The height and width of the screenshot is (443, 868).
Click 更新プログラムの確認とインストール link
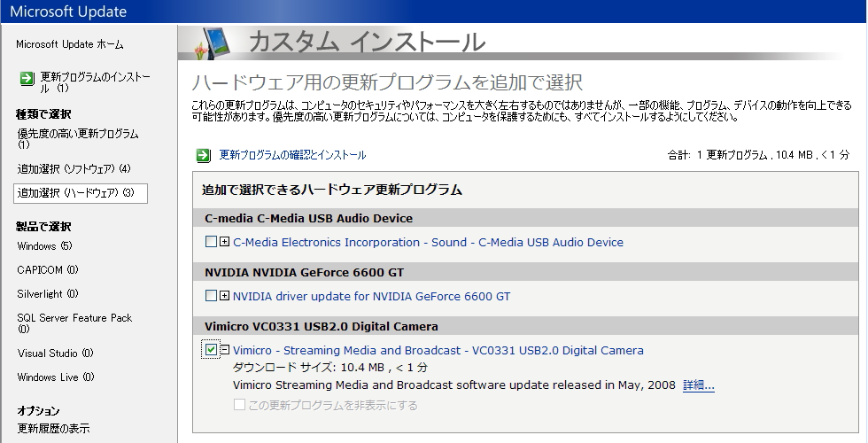pos(292,155)
